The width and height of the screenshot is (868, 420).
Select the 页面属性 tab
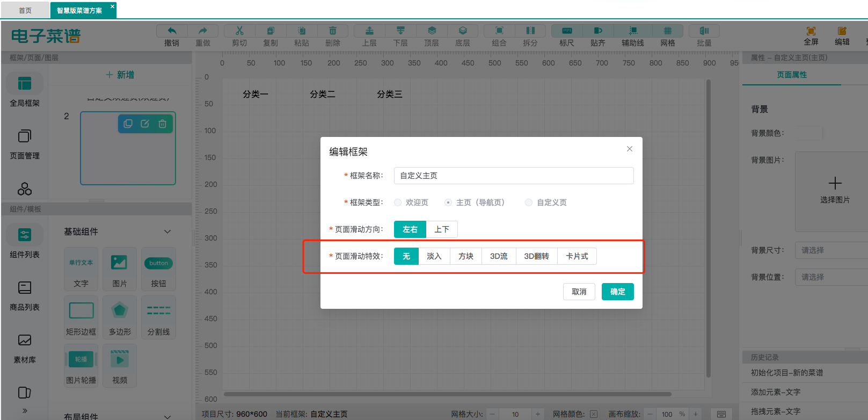(792, 75)
